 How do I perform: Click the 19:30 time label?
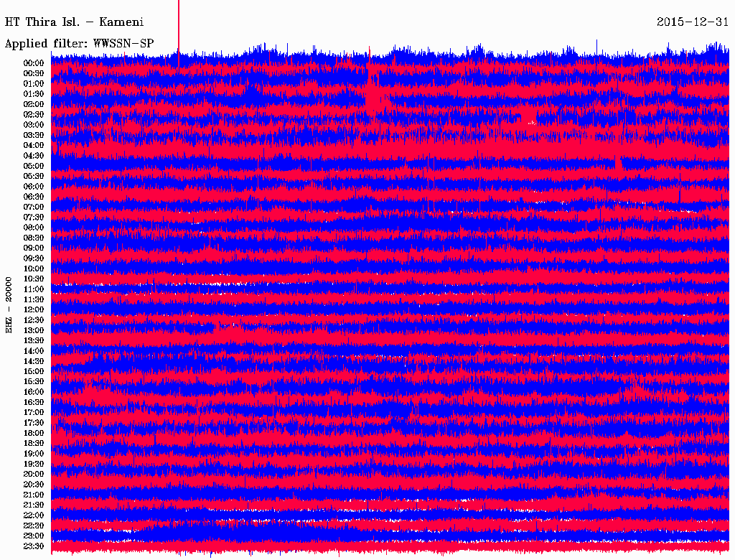pos(34,464)
